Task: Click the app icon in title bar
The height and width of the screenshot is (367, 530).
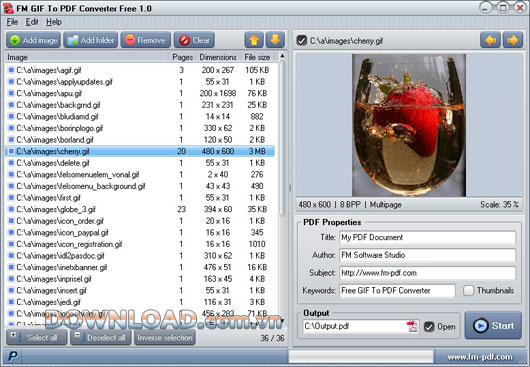Action: click(x=8, y=8)
